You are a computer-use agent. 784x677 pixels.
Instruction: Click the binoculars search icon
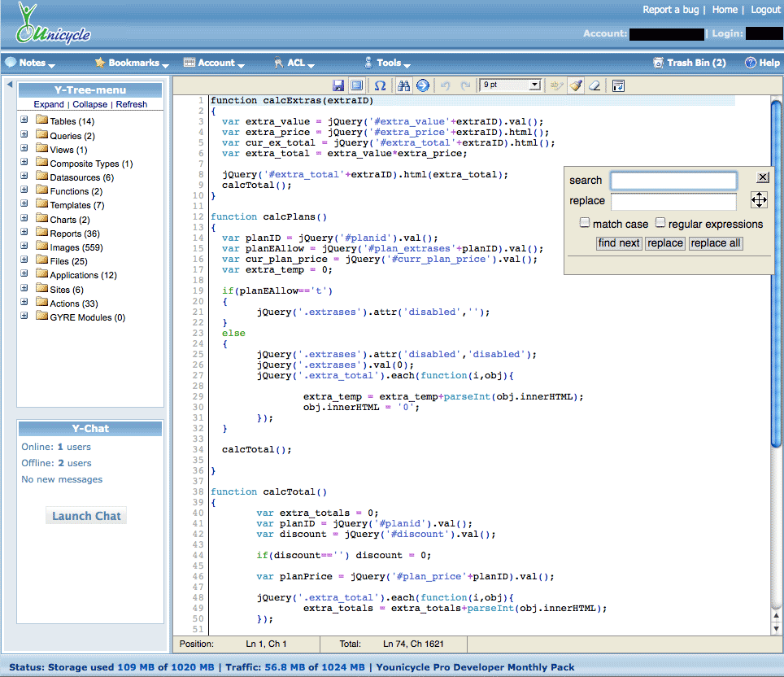click(403, 85)
